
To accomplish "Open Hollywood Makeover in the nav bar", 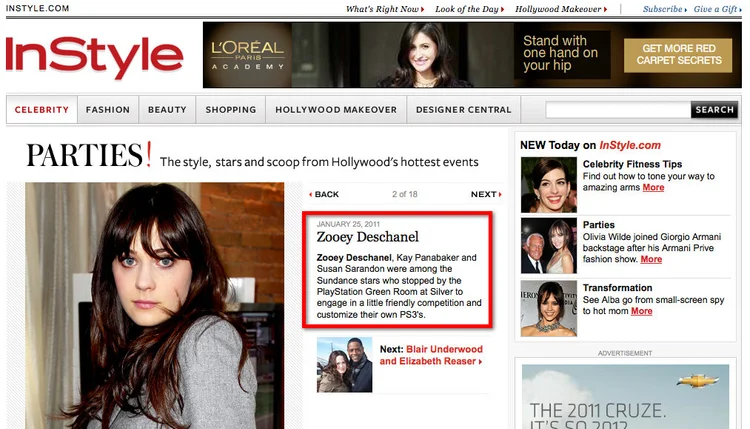I will (x=336, y=110).
